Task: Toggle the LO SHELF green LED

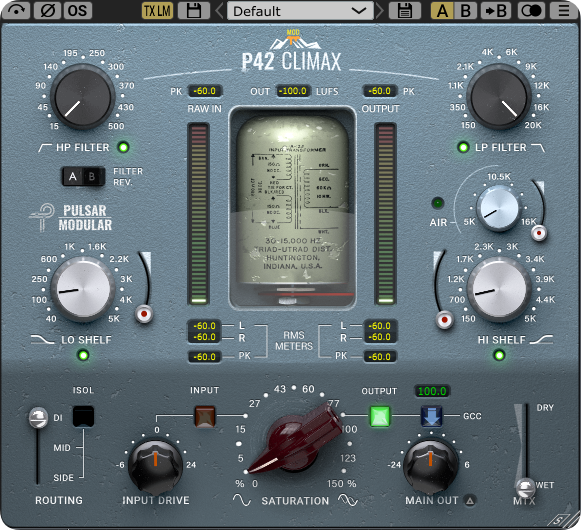Action: coord(83,355)
